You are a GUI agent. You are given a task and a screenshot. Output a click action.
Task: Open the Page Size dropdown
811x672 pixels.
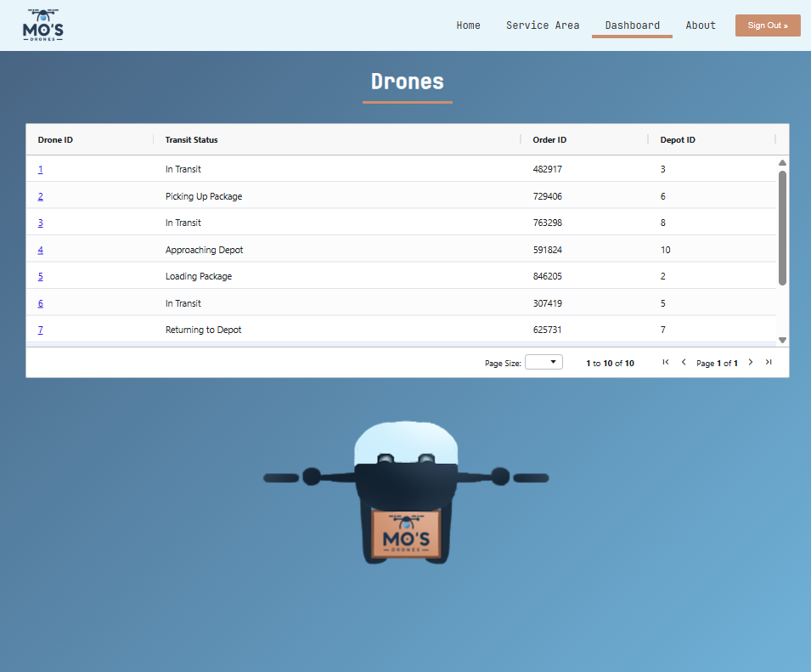click(x=543, y=362)
